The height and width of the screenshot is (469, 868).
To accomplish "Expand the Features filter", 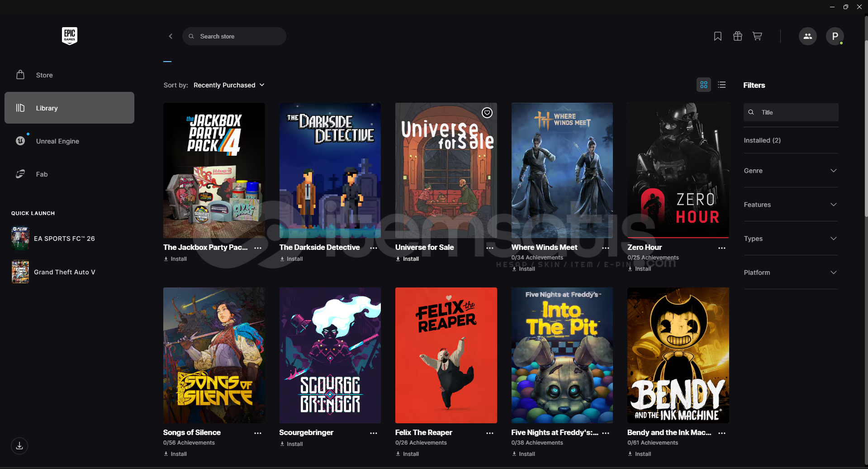I will tap(791, 205).
